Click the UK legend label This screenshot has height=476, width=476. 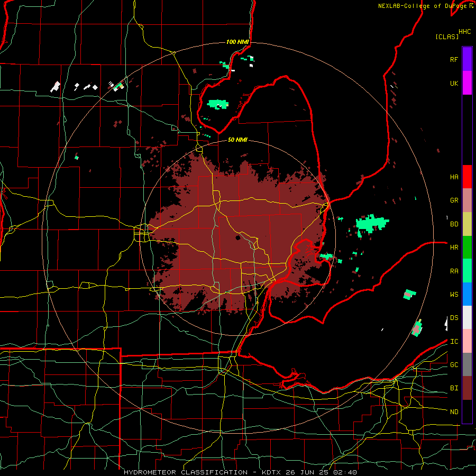pyautogui.click(x=454, y=84)
